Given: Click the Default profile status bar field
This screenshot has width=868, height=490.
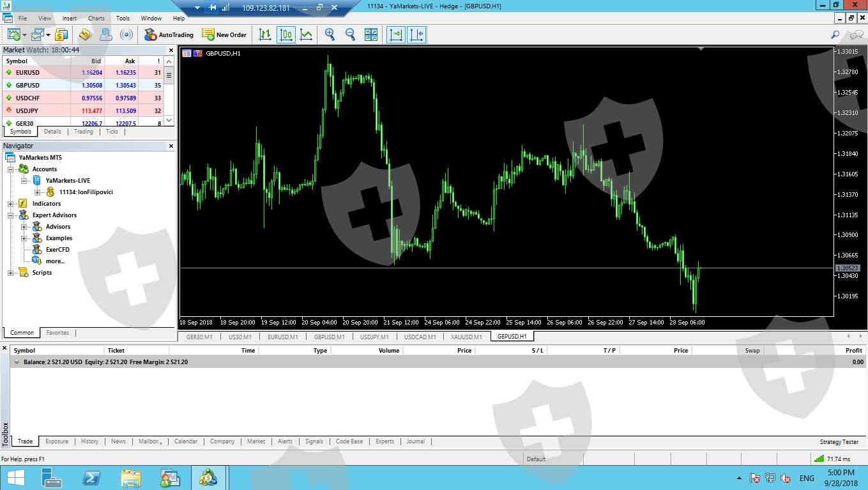Looking at the screenshot, I should tap(552, 459).
